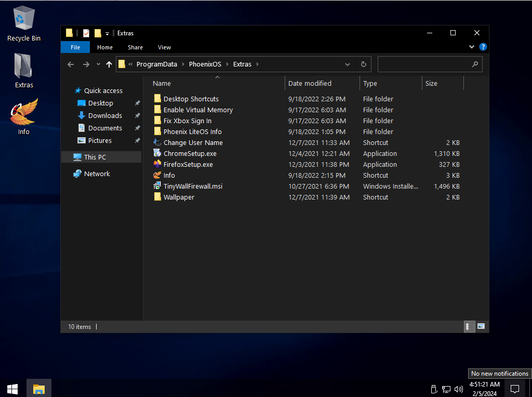Switch to large icons view

coord(481,326)
